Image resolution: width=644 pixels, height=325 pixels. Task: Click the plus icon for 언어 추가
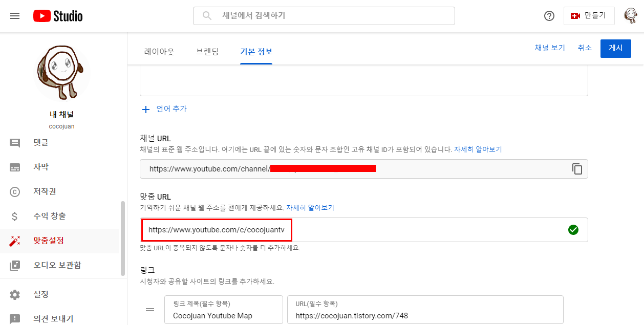click(146, 109)
